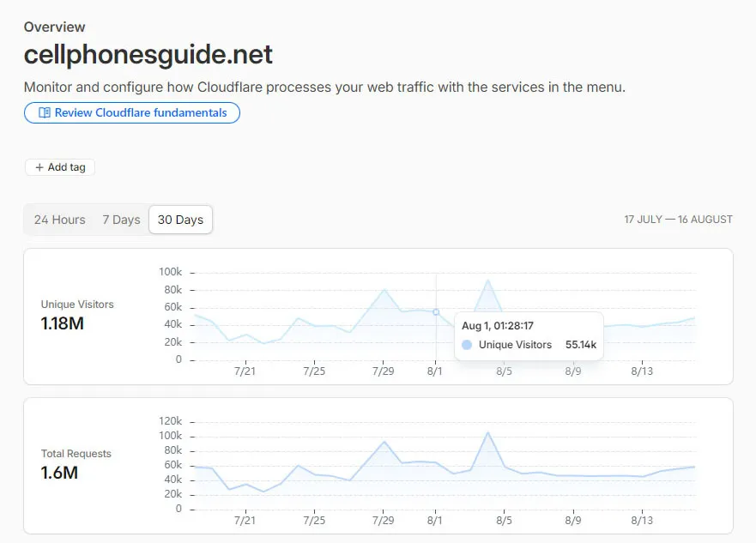
Task: Click the 17 JULY — 16 AUGUST date range
Action: point(679,220)
